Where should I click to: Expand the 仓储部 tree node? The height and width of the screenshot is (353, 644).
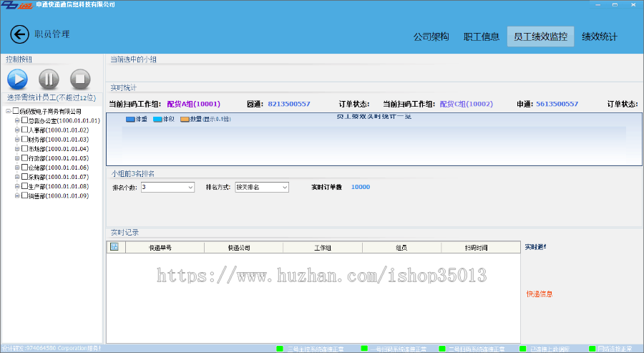coord(17,168)
